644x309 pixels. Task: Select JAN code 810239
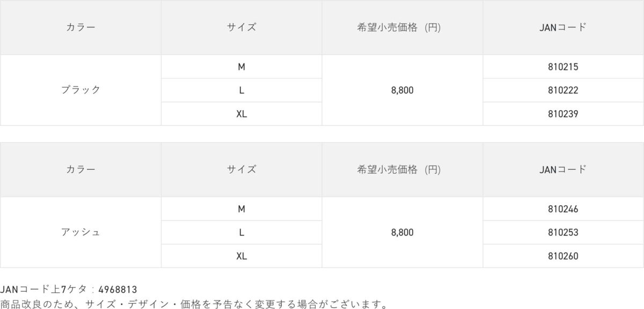coord(563,114)
